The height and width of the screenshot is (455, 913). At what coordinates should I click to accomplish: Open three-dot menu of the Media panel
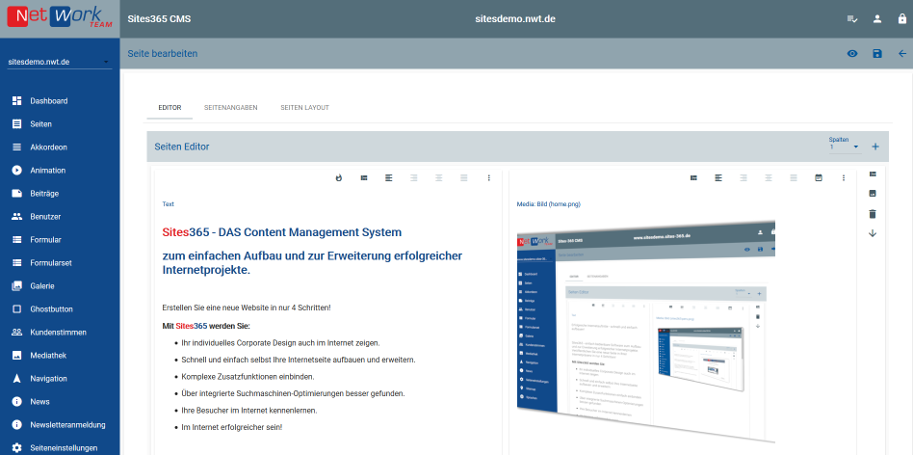[844, 178]
